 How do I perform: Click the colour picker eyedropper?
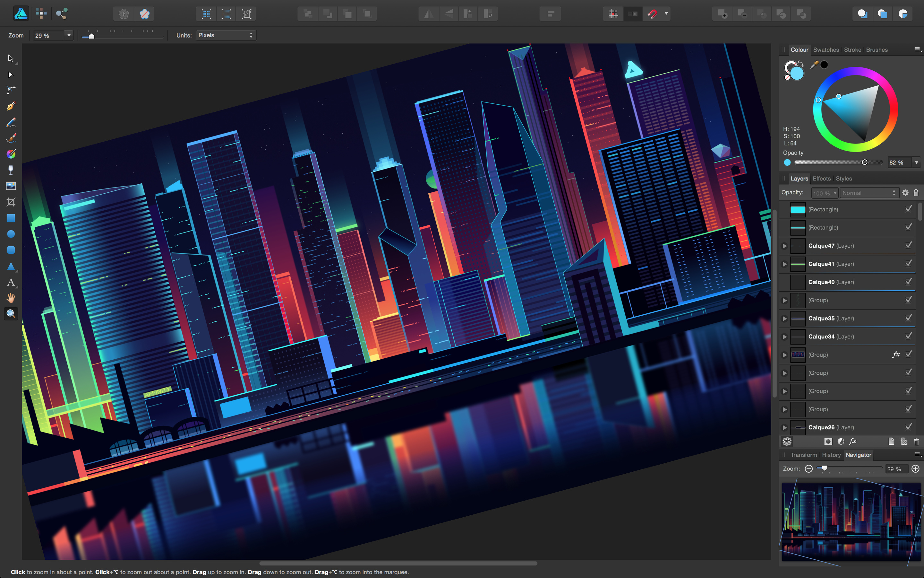point(814,65)
